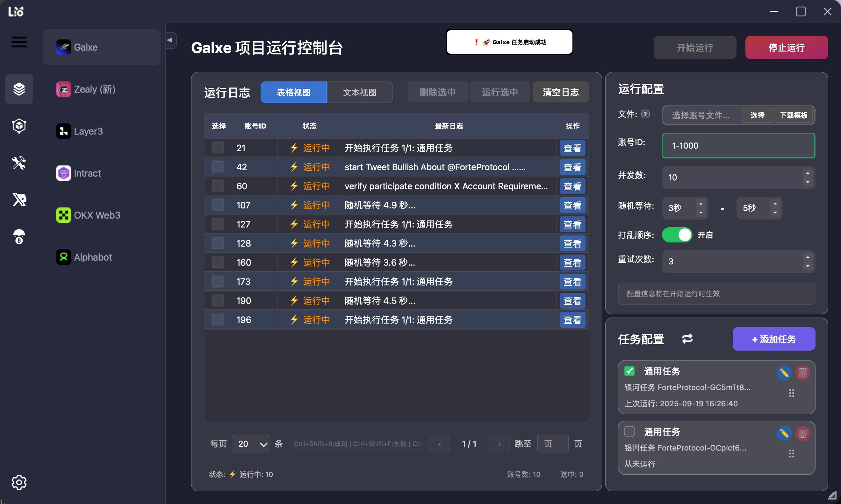The width and height of the screenshot is (841, 504).
Task: Select the pen/signature icon in sidebar
Action: pos(19,200)
